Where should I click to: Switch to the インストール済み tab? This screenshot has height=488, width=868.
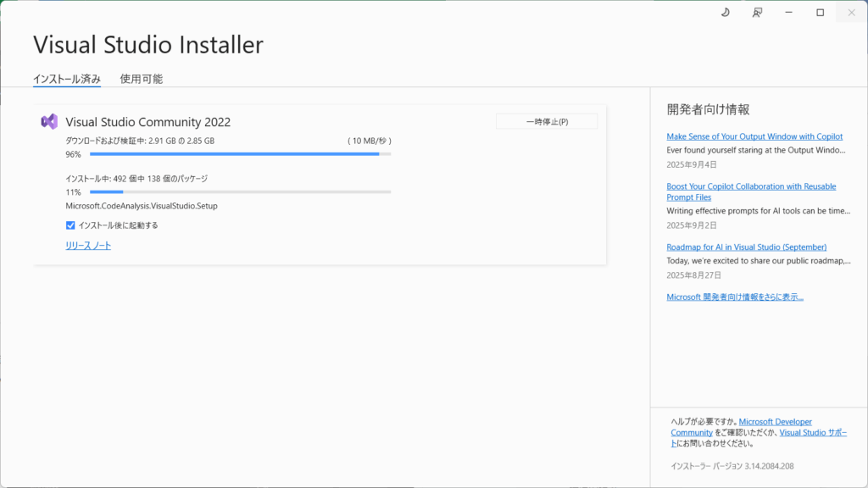[x=66, y=79]
